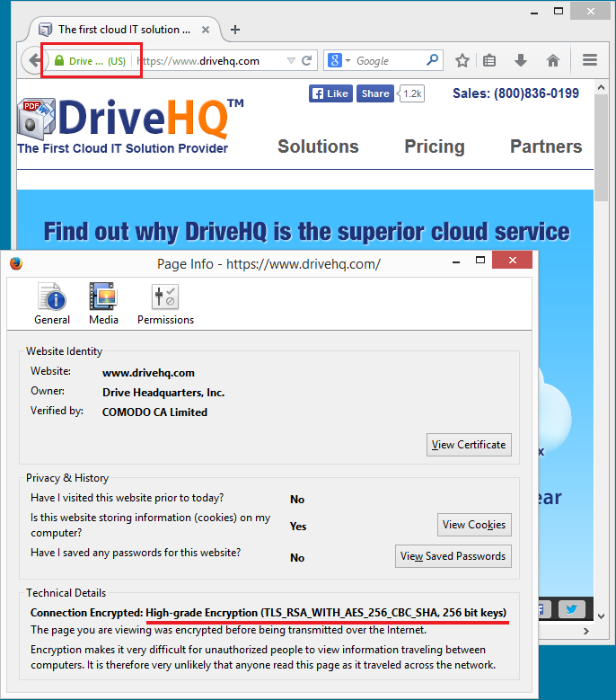Viewport: 616px width, 700px height.
Task: Close the Page Info window
Action: click(512, 260)
